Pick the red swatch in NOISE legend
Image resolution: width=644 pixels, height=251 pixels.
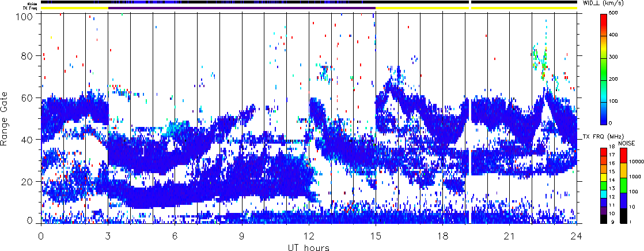pyautogui.click(x=623, y=155)
